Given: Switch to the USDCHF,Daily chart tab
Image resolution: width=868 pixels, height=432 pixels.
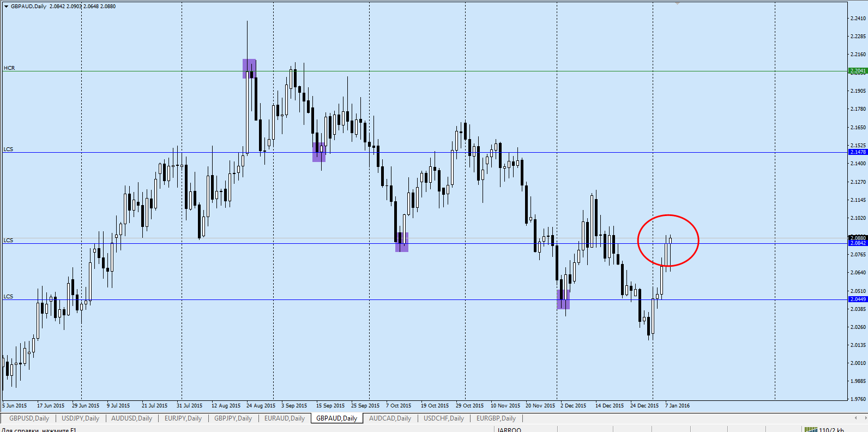Looking at the screenshot, I should (444, 418).
